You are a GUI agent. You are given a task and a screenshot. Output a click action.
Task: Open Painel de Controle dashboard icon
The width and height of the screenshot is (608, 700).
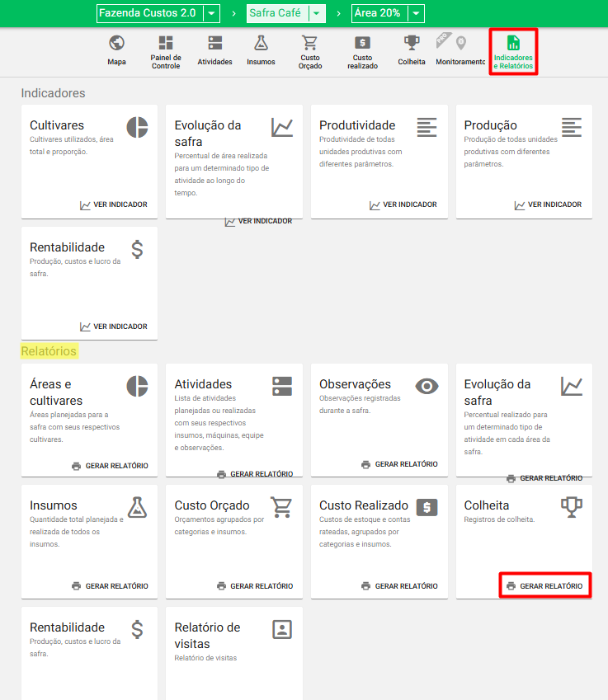[166, 43]
